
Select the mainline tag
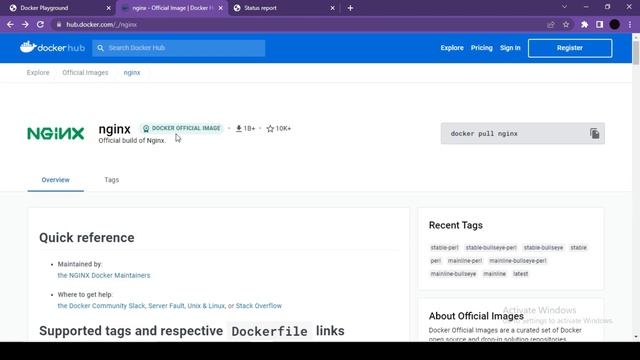pyautogui.click(x=495, y=274)
